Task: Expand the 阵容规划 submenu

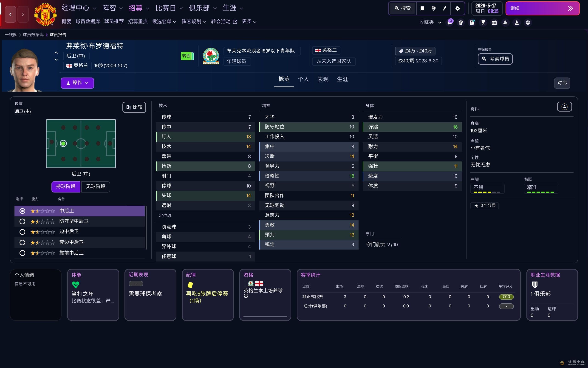Action: click(x=194, y=22)
